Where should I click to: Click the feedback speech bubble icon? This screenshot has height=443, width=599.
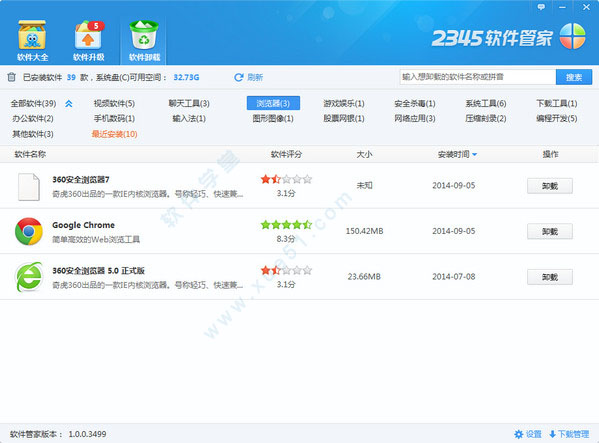tap(541, 7)
